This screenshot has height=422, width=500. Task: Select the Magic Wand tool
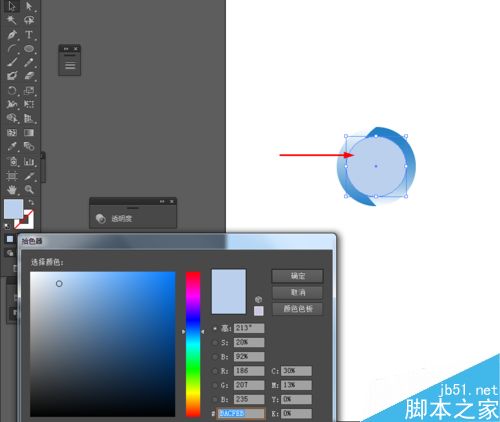12,20
